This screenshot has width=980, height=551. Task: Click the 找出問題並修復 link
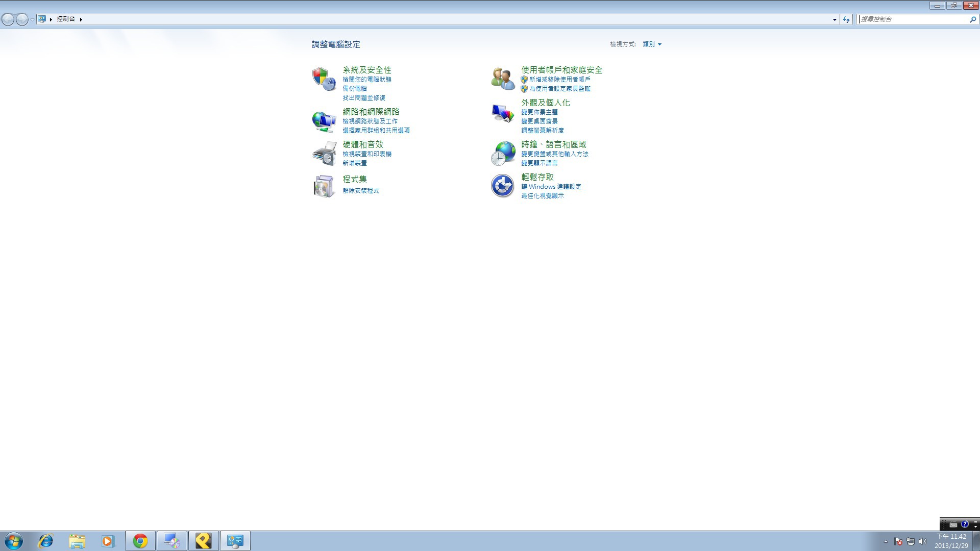pyautogui.click(x=364, y=98)
